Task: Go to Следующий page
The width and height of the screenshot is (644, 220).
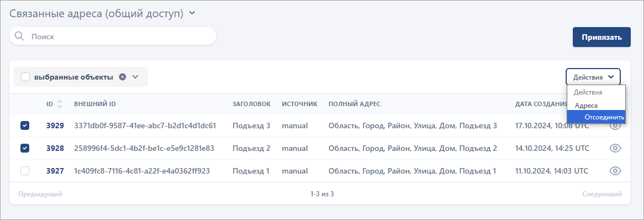Action: (602, 193)
